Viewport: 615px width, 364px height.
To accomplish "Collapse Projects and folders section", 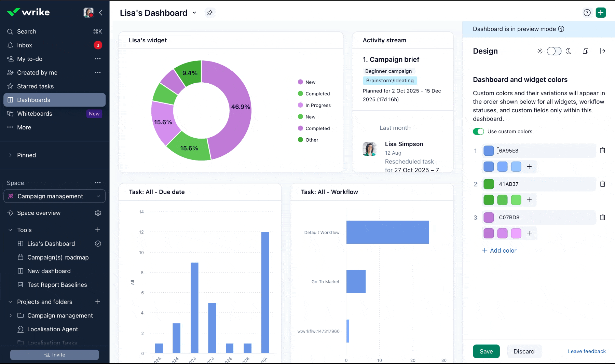I will (x=10, y=302).
